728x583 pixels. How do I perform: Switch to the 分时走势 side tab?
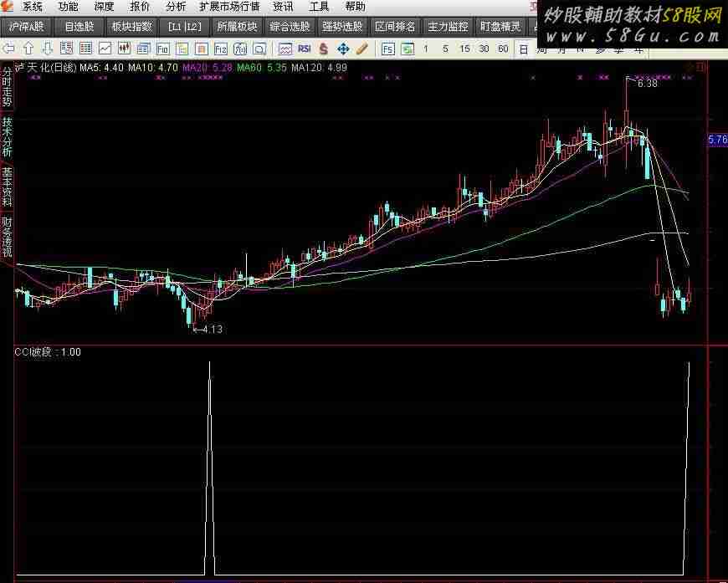point(7,87)
